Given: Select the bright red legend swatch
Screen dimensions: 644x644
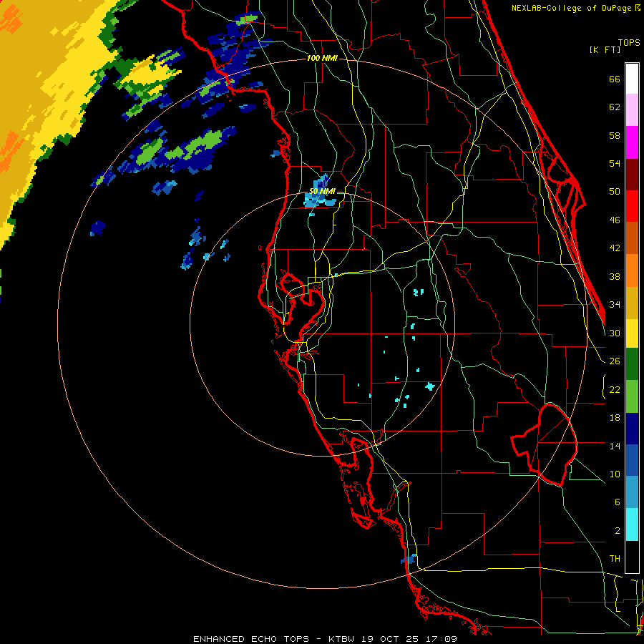Looking at the screenshot, I should (x=632, y=206).
